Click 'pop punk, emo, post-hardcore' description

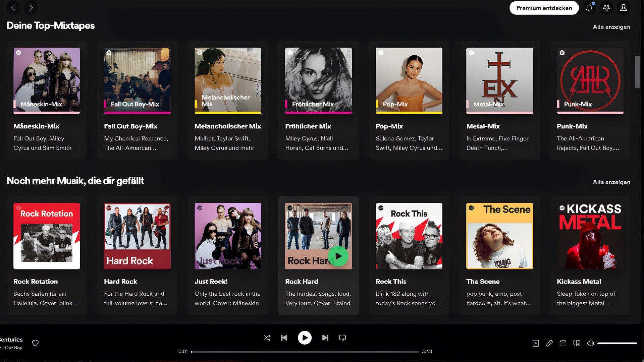tap(498, 298)
